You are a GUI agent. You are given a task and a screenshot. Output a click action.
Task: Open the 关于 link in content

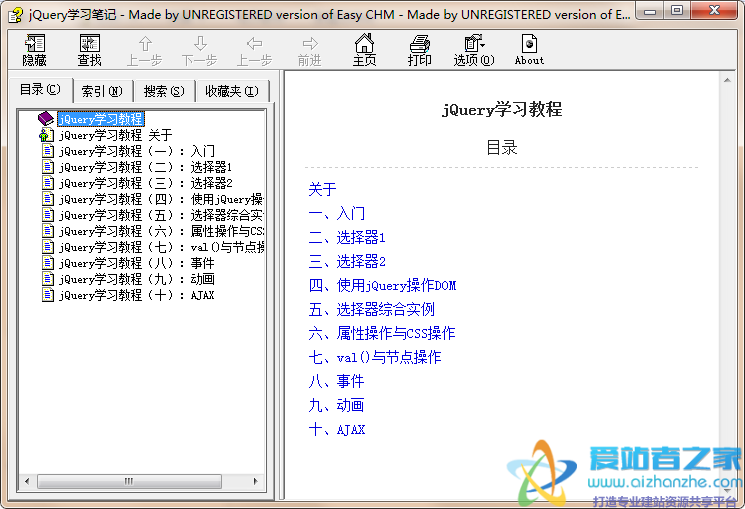click(x=322, y=189)
